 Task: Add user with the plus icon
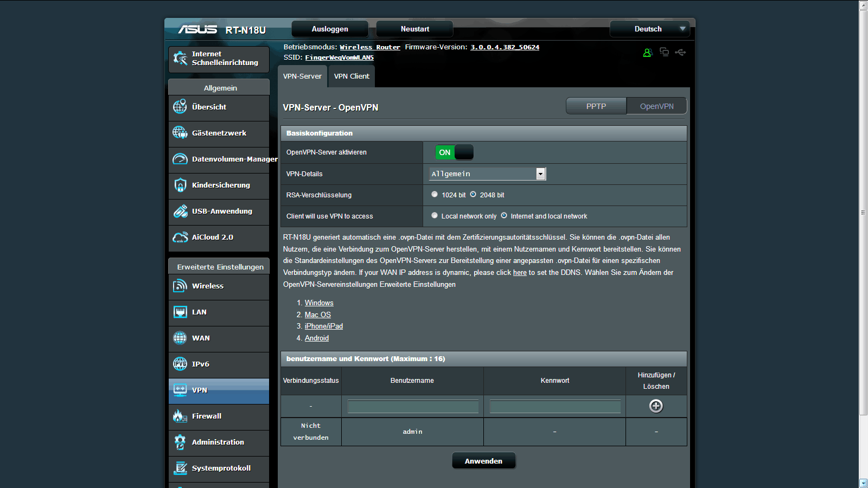point(656,406)
